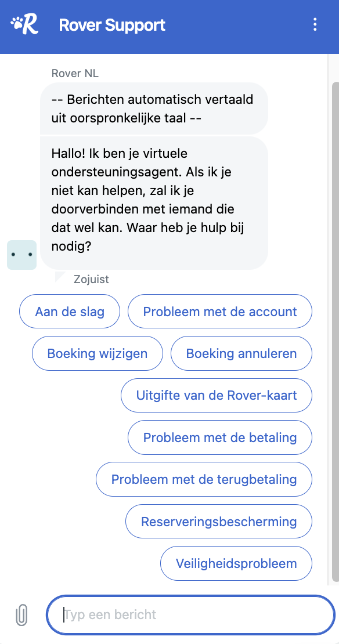The width and height of the screenshot is (339, 644).
Task: Click the Rover paw logo in header
Action: [24, 24]
